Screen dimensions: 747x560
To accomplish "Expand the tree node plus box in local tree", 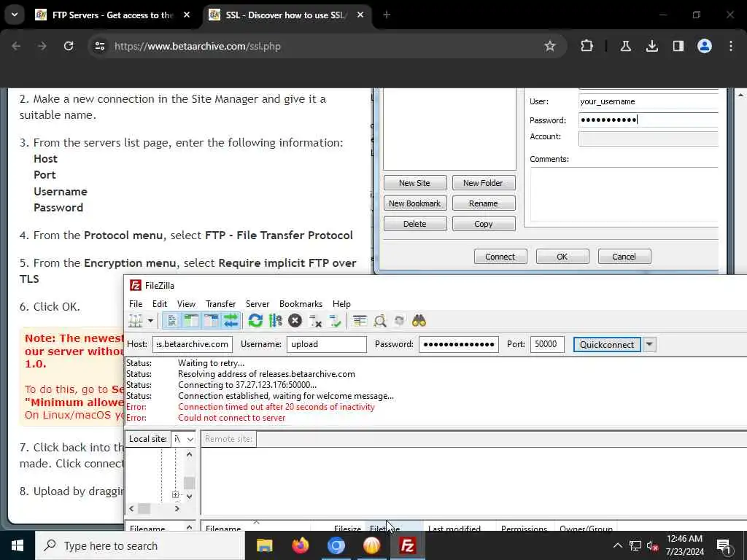I will 175,495.
